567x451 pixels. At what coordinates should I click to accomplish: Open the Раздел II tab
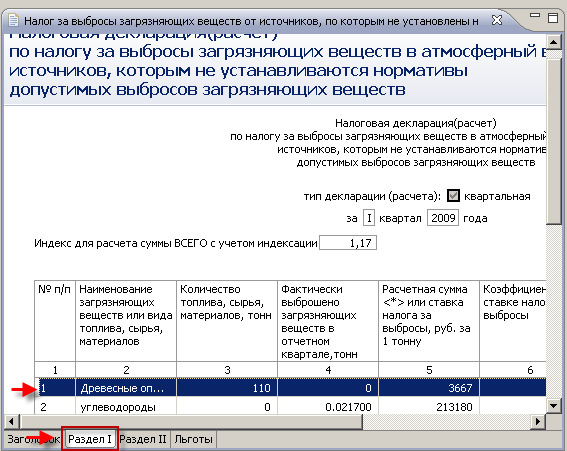tap(143, 439)
